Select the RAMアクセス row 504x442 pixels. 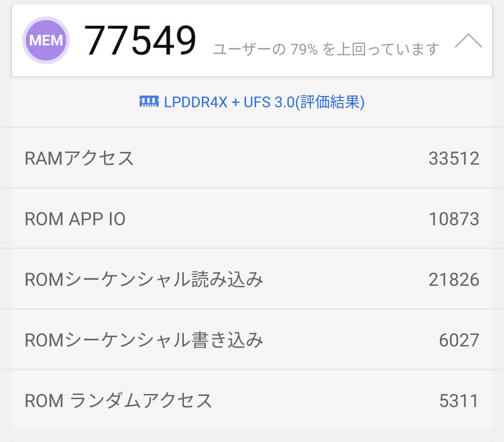coord(252,158)
